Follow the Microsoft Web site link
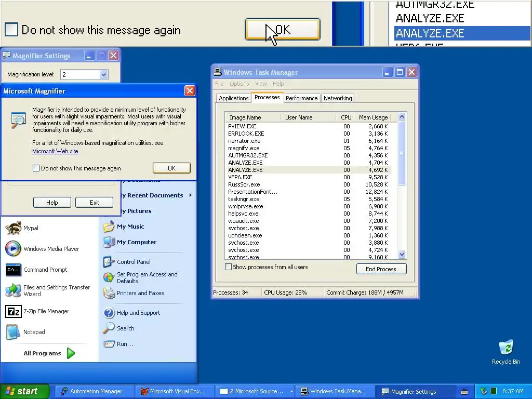Image resolution: width=532 pixels, height=399 pixels. (x=55, y=151)
